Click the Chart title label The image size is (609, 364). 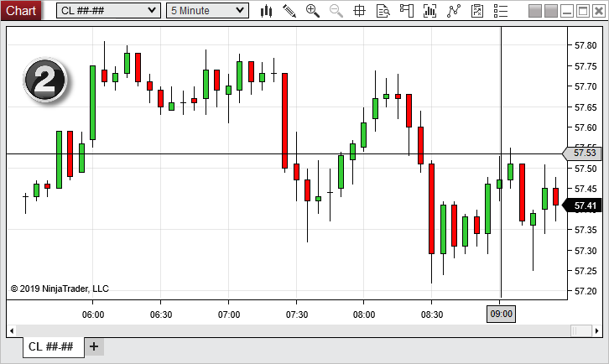coord(21,11)
